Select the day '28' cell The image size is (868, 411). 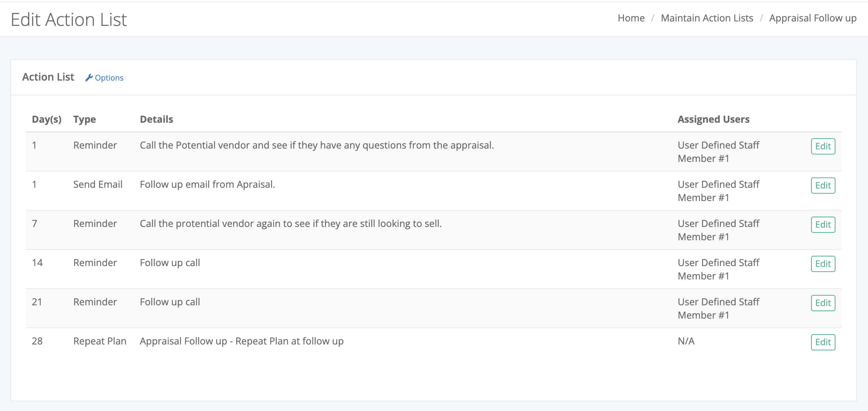[37, 341]
